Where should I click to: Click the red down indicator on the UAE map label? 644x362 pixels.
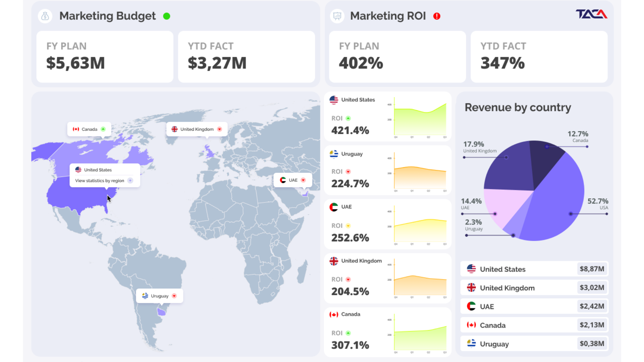pos(303,180)
